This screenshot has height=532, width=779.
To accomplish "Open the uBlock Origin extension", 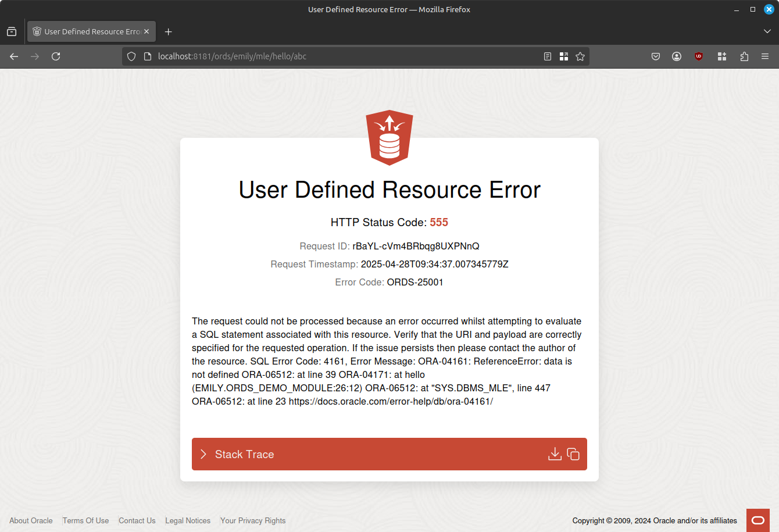I will pos(699,56).
